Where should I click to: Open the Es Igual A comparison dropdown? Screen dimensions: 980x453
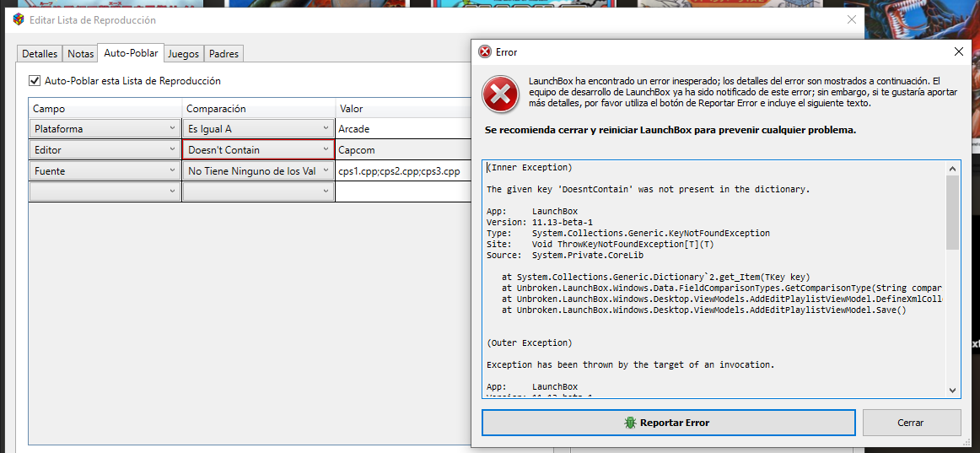pyautogui.click(x=259, y=129)
